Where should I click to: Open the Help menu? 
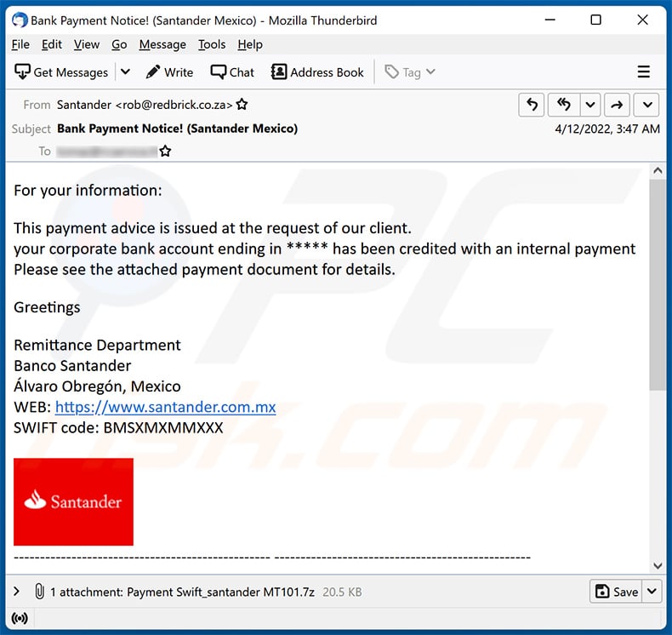click(250, 44)
